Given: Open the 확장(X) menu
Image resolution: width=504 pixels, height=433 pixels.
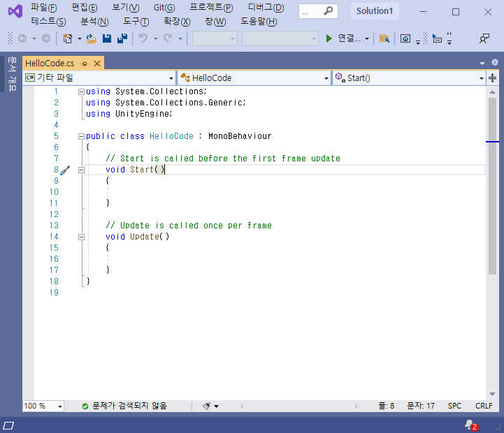Looking at the screenshot, I should pyautogui.click(x=177, y=22).
